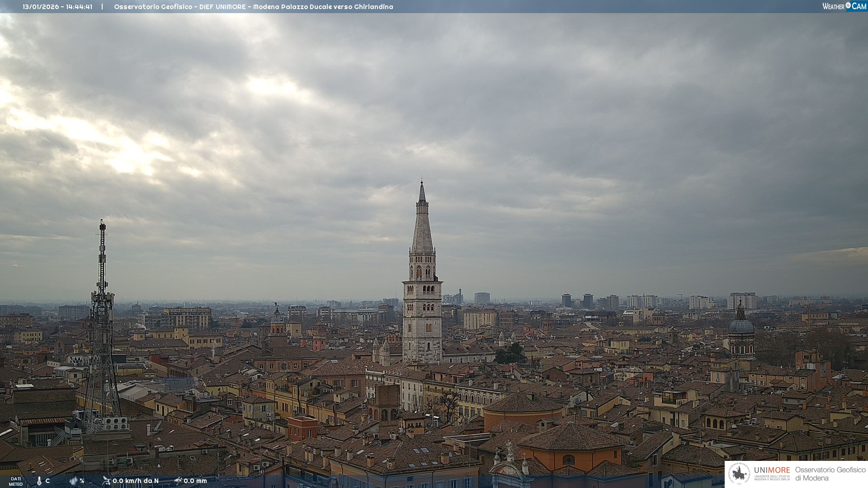Image resolution: width=868 pixels, height=488 pixels.
Task: Click the humidity water drops icon
Action: tap(73, 481)
